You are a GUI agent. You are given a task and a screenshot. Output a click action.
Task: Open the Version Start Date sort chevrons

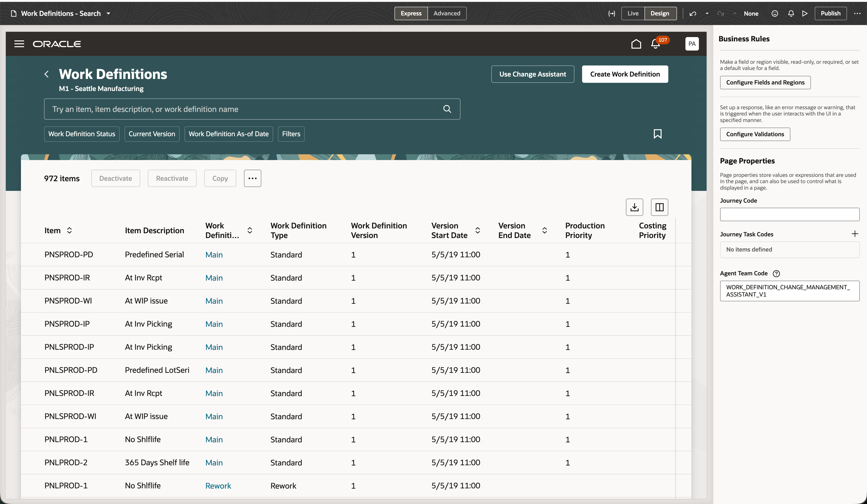[478, 230]
